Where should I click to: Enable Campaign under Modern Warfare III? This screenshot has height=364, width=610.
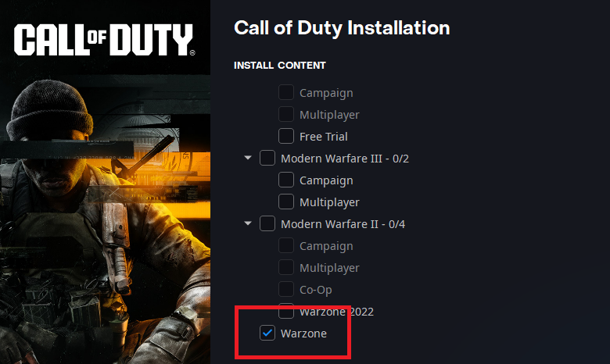coord(286,180)
